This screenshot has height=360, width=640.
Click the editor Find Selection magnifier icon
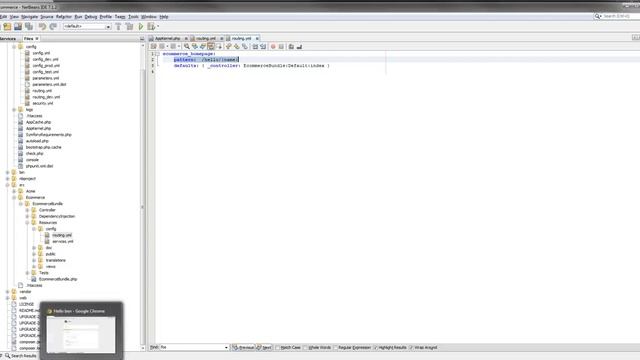tap(187, 47)
